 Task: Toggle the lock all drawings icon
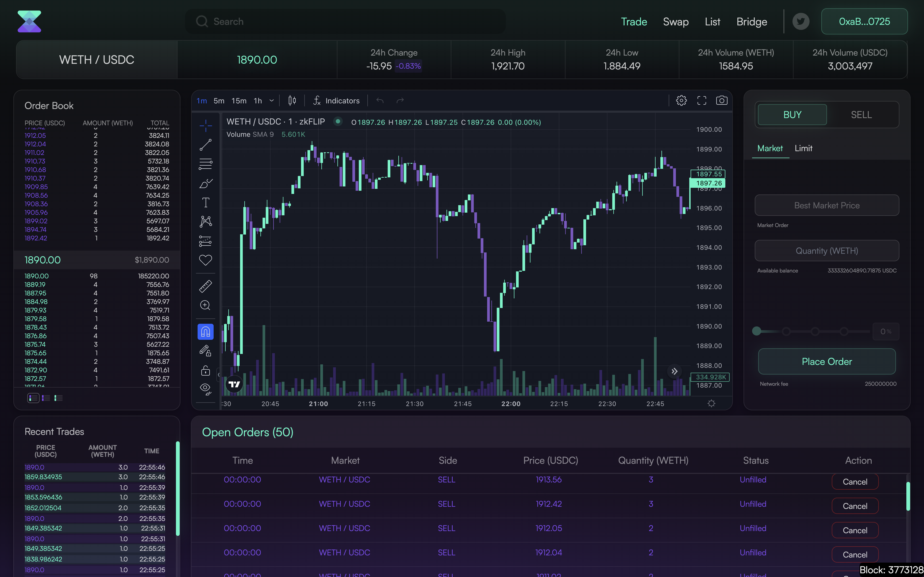(205, 371)
